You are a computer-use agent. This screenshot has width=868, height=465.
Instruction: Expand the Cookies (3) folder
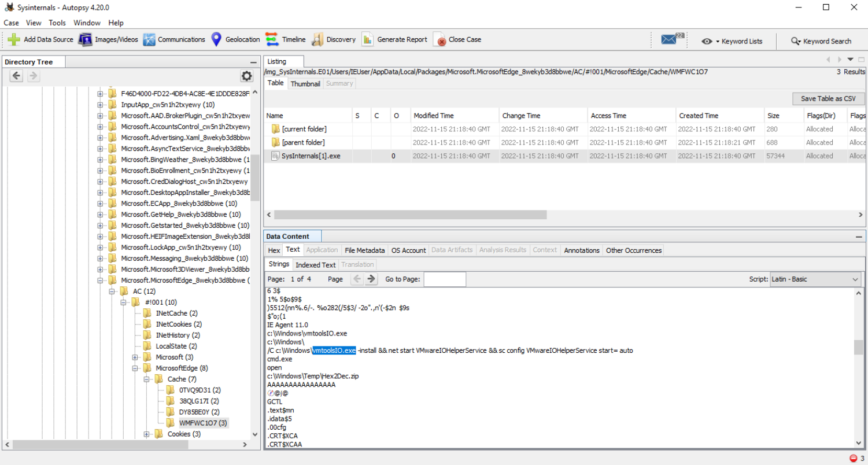pos(146,434)
